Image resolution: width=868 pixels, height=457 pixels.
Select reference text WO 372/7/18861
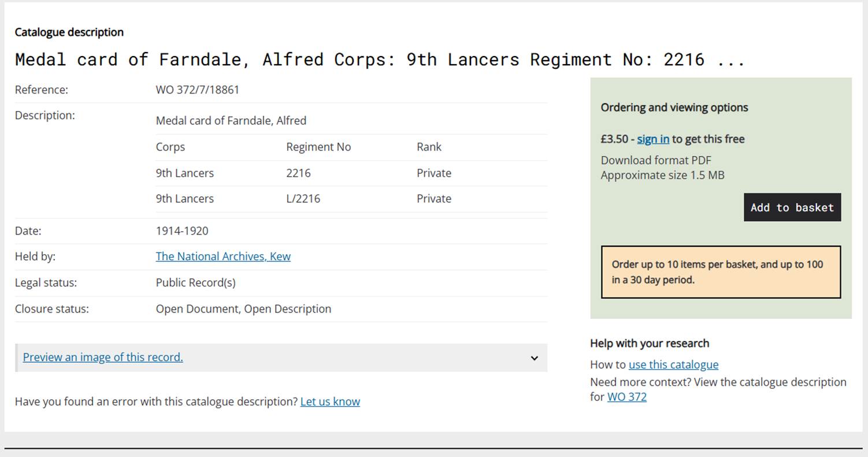pyautogui.click(x=198, y=90)
